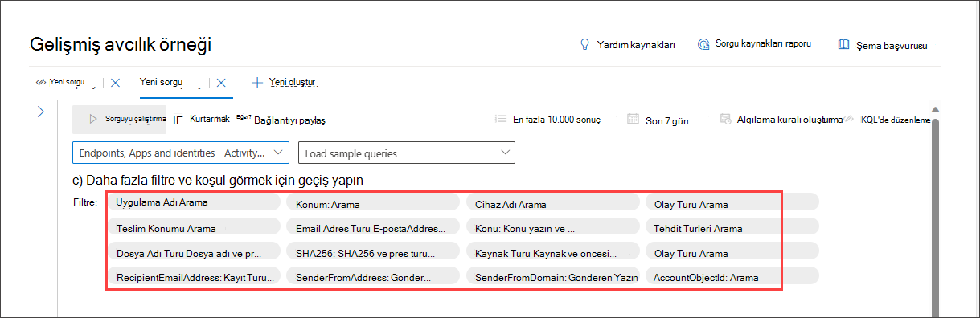This screenshot has width=980, height=318.
Task: Open Şema başvurusu book reference
Action: click(882, 45)
